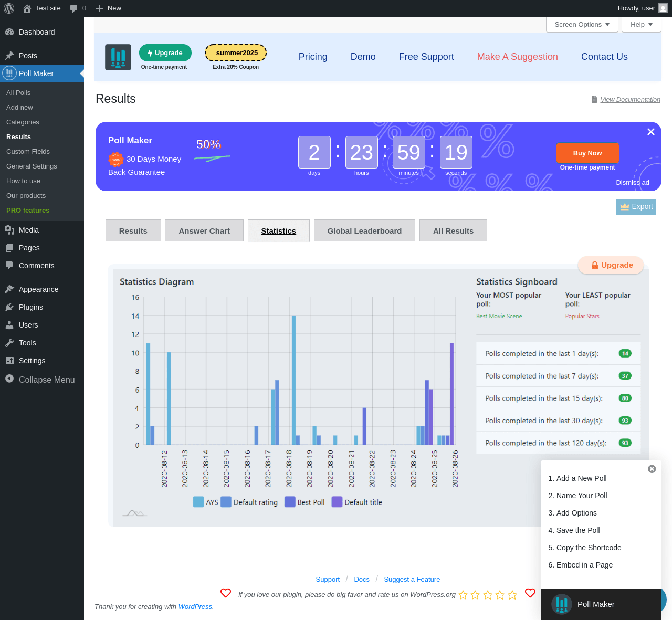Open the user avatar next to Howdy, user

(x=663, y=8)
